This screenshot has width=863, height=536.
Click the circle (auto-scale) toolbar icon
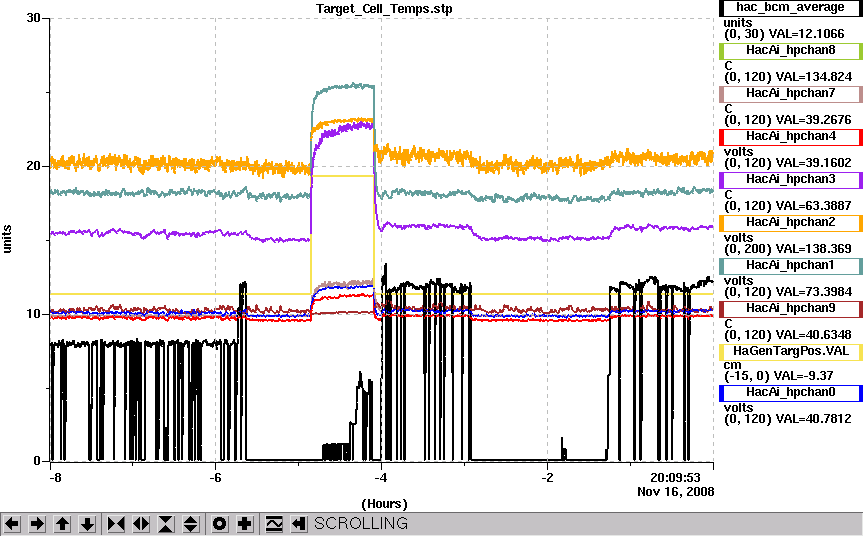[219, 523]
